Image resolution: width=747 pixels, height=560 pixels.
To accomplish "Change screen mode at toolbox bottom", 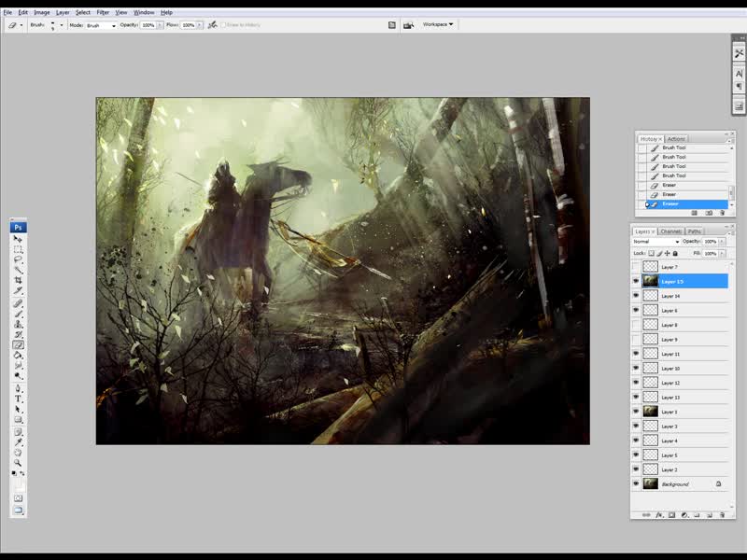I will pyautogui.click(x=18, y=510).
